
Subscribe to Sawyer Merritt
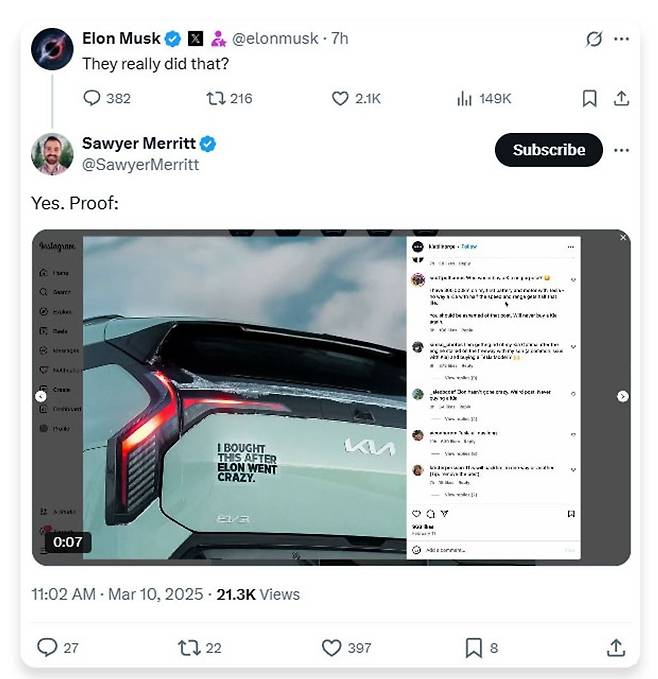[549, 150]
